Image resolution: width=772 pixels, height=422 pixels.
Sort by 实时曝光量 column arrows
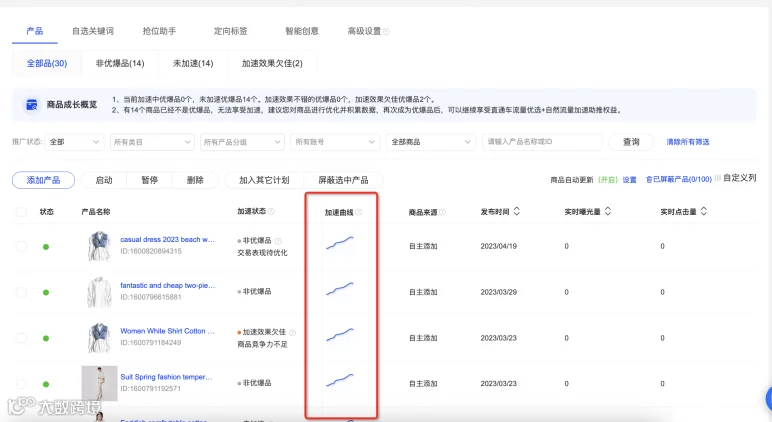(608, 211)
